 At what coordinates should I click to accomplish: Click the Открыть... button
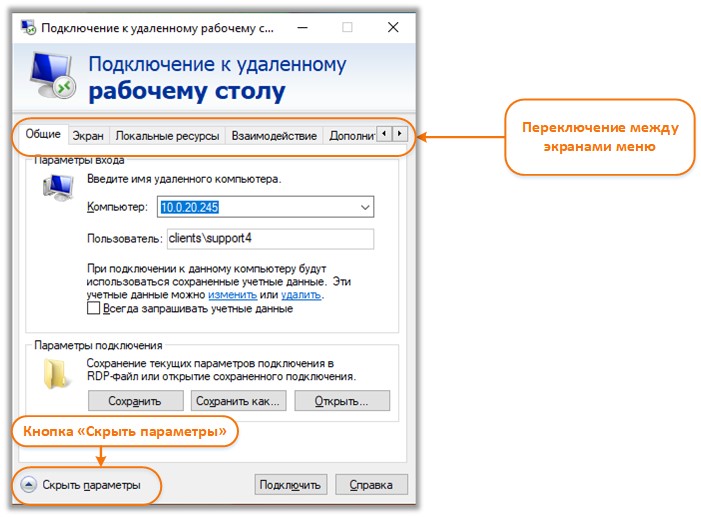click(342, 401)
